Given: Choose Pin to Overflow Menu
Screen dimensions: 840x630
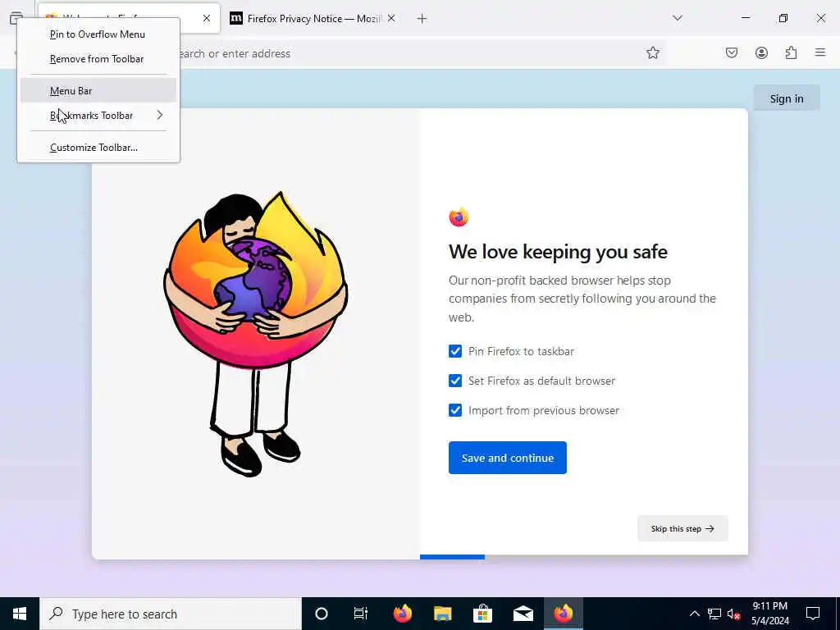Looking at the screenshot, I should pos(98,34).
